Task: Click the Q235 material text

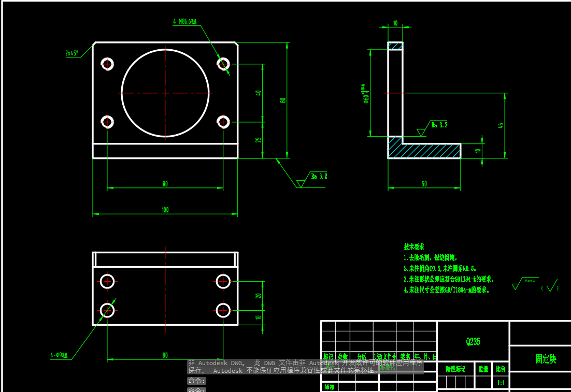Action: click(x=473, y=341)
